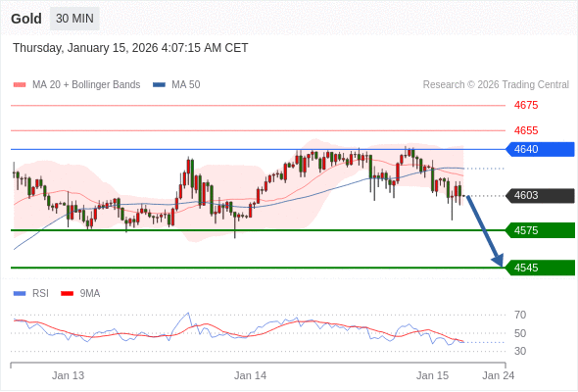Click the RSI legend label

pos(40,294)
